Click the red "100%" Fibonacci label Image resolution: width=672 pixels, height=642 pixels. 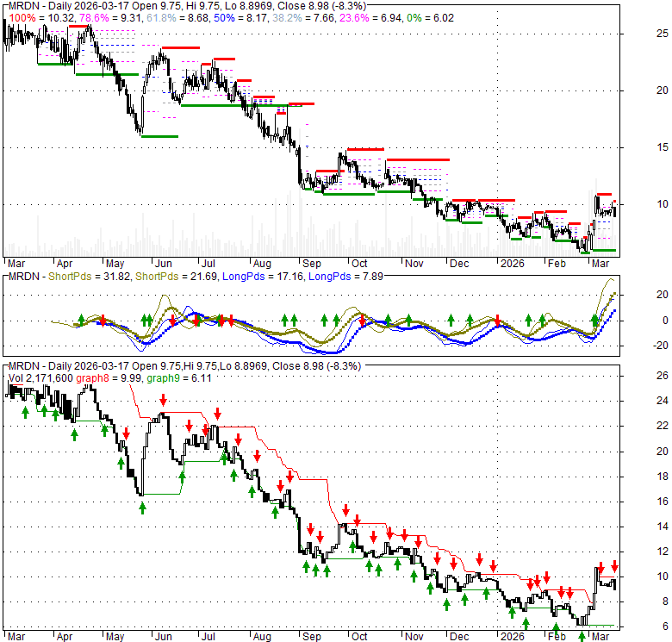point(22,18)
